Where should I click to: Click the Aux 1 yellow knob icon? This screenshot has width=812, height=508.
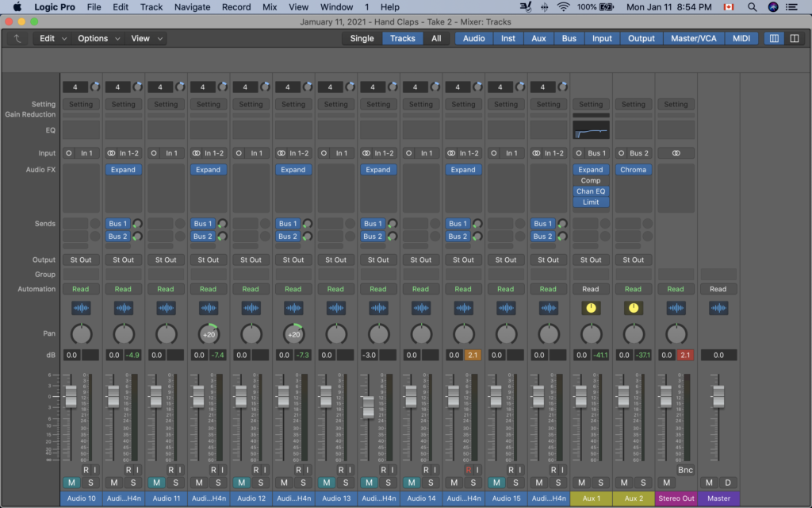[x=590, y=308]
